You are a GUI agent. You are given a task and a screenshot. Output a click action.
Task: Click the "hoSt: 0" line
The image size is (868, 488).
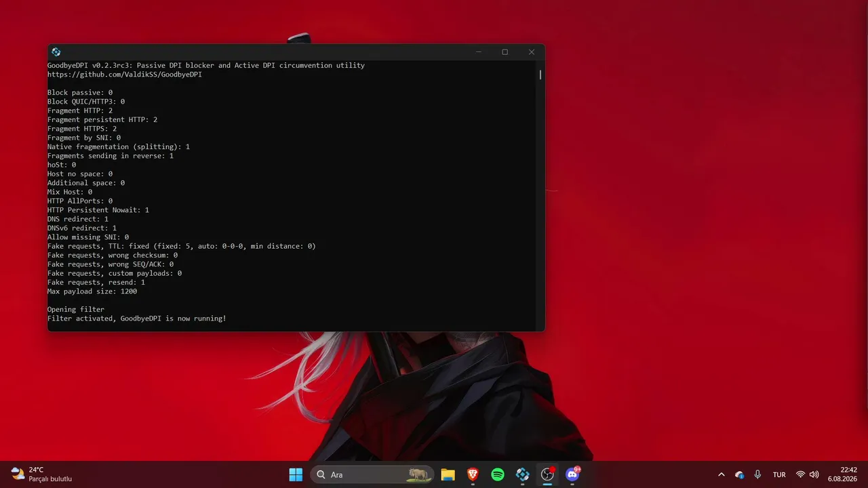[62, 165]
